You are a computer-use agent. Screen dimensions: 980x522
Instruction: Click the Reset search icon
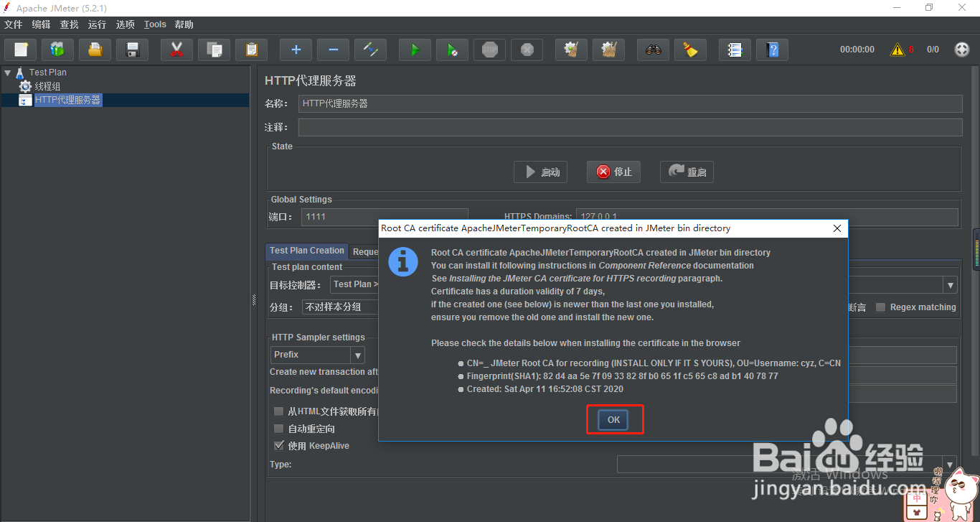690,50
